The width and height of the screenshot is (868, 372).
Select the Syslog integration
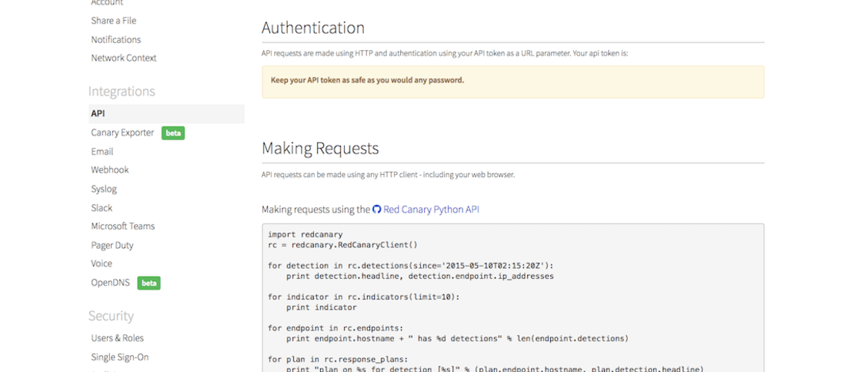pos(104,189)
